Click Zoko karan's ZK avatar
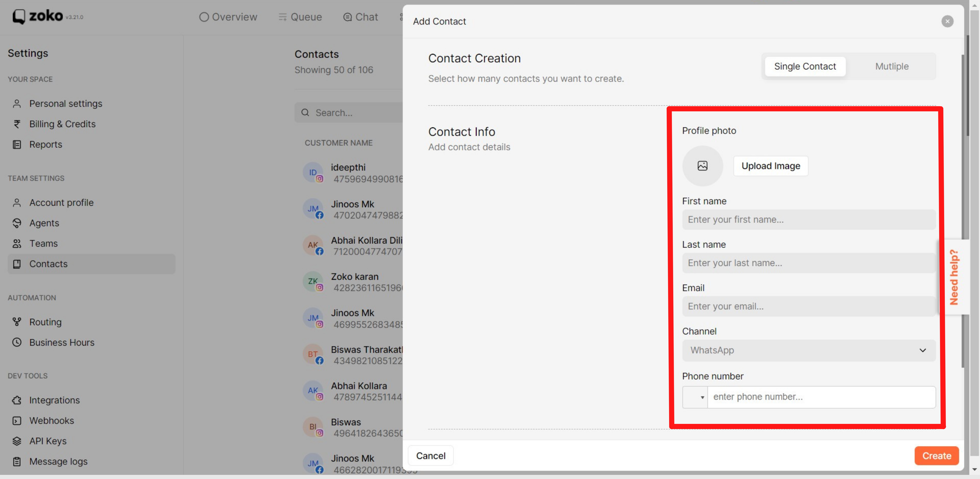The height and width of the screenshot is (479, 980). [313, 281]
